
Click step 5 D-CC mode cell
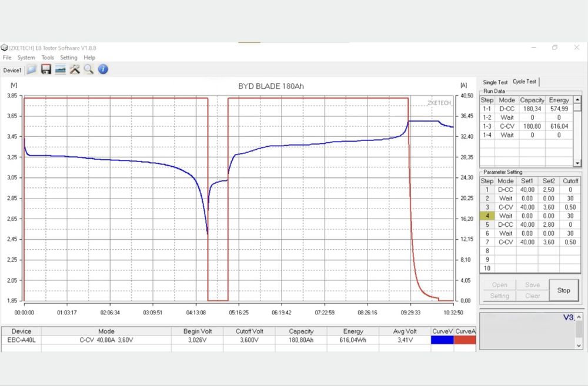(506, 224)
